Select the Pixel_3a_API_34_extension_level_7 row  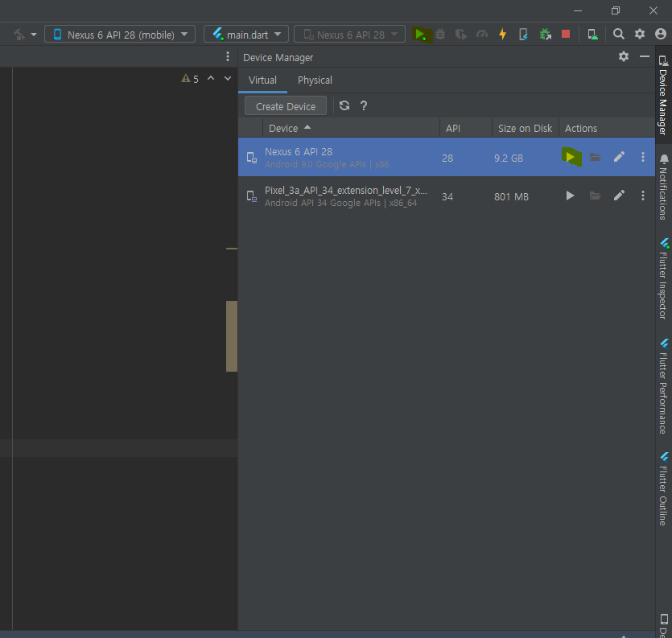(x=447, y=196)
